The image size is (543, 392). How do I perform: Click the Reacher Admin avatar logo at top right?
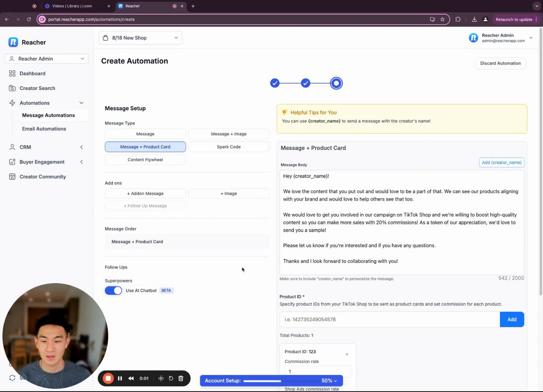(x=473, y=38)
